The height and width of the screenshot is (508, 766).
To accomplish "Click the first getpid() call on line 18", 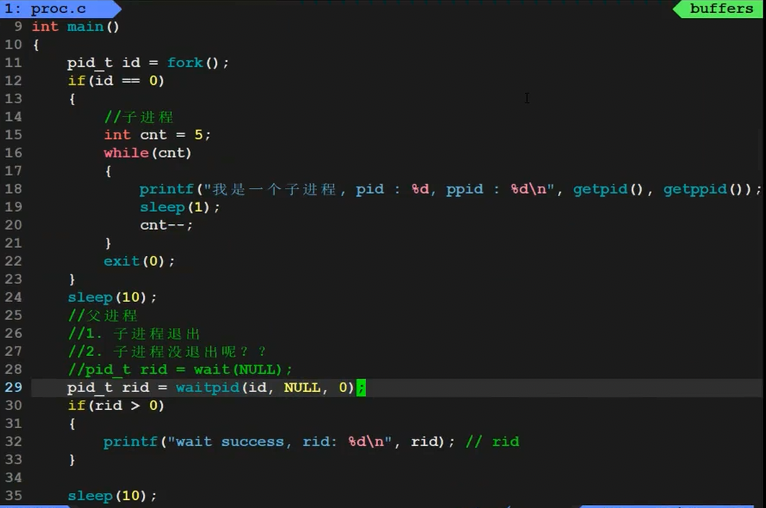I will coord(608,189).
